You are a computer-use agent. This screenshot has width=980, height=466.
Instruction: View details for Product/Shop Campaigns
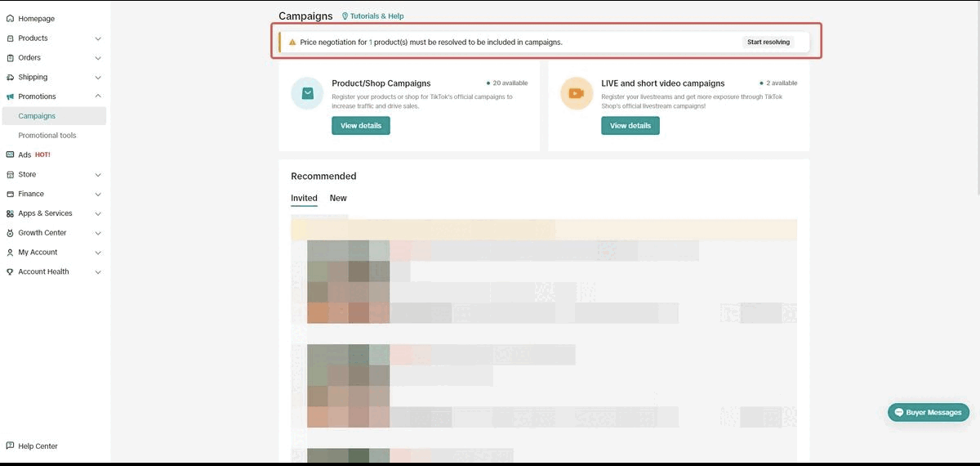pyautogui.click(x=360, y=126)
